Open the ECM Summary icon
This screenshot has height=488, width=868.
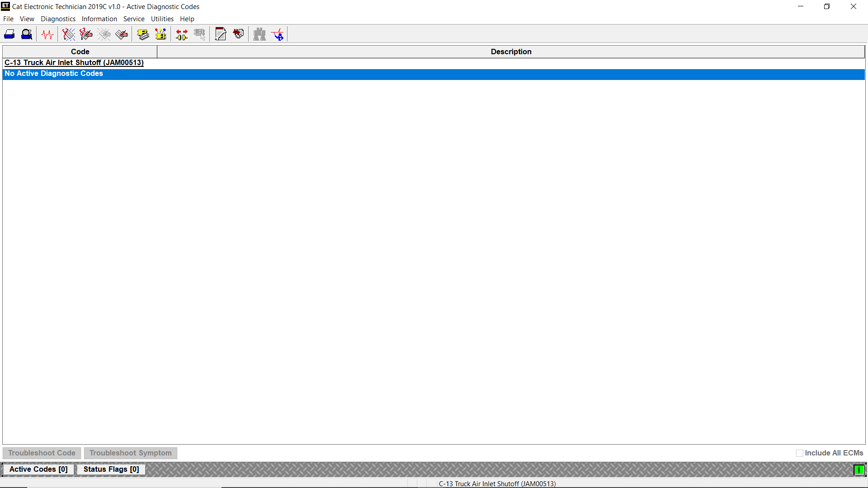point(143,34)
